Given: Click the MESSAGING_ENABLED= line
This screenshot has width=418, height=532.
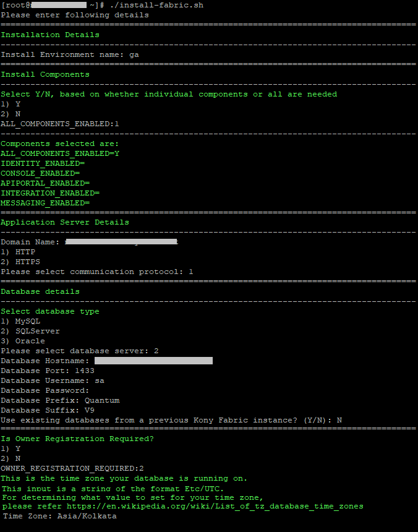Looking at the screenshot, I should [45, 203].
